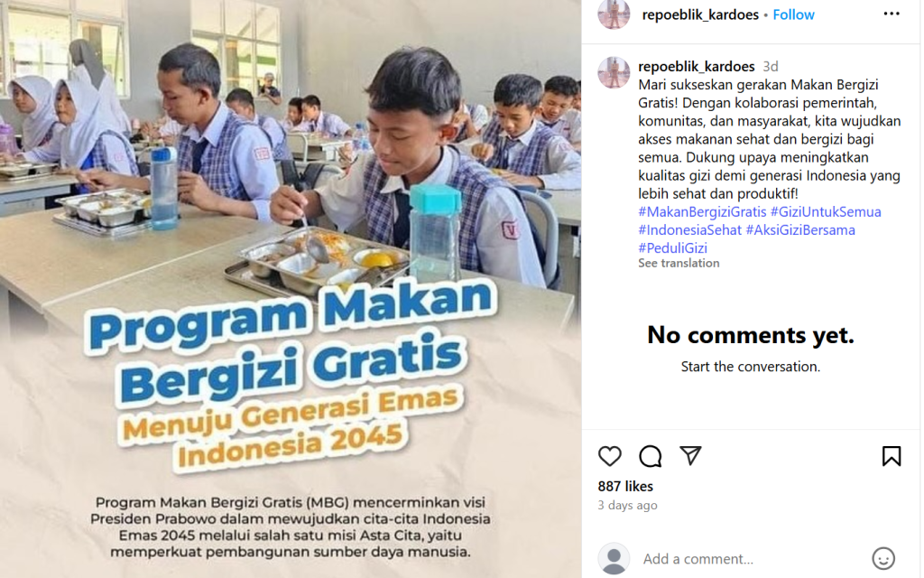Click the Follow link next to username
This screenshot has height=578, width=924.
pos(793,14)
